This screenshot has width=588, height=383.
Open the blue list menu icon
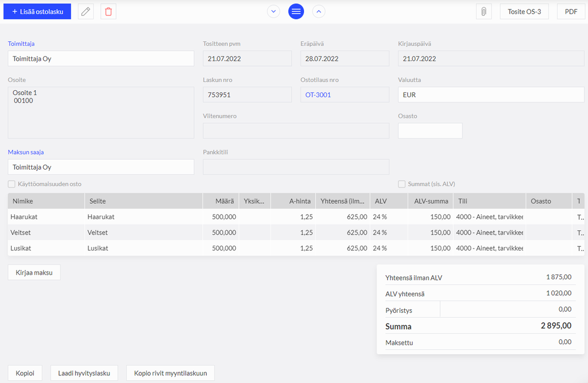pyautogui.click(x=296, y=12)
